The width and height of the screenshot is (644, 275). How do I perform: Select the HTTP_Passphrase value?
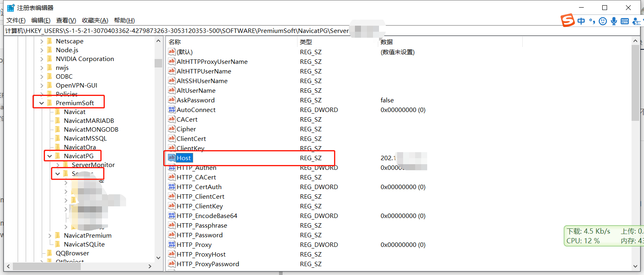coord(202,225)
